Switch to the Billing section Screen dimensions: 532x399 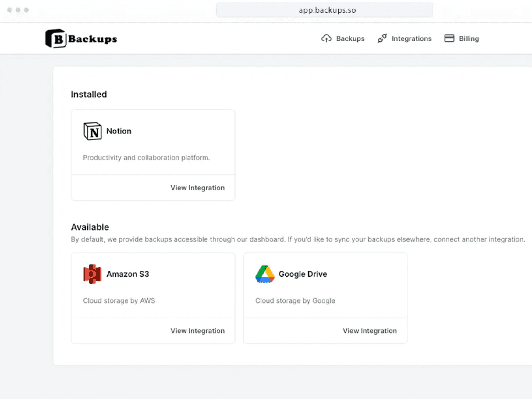pos(469,38)
